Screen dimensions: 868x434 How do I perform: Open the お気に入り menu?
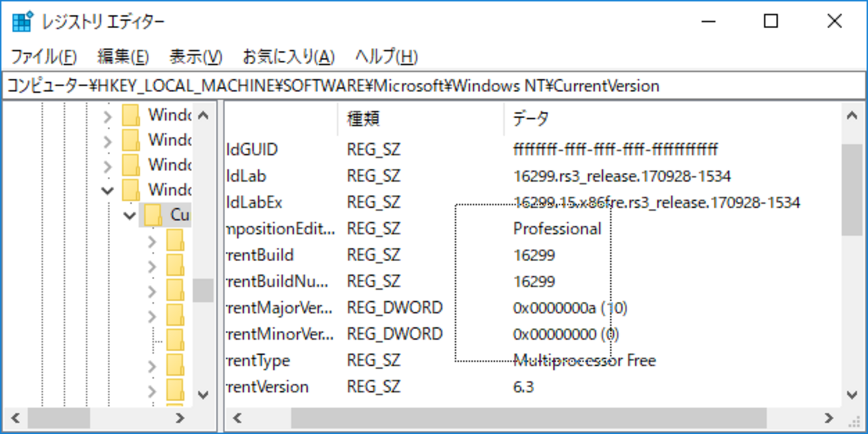pos(288,57)
